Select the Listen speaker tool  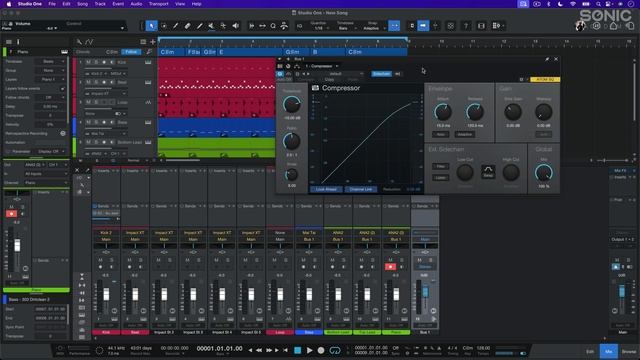click(x=236, y=26)
